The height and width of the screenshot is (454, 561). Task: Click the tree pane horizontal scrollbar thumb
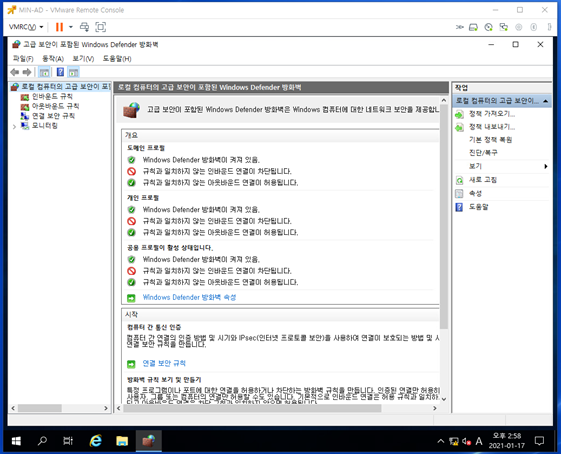click(x=40, y=408)
